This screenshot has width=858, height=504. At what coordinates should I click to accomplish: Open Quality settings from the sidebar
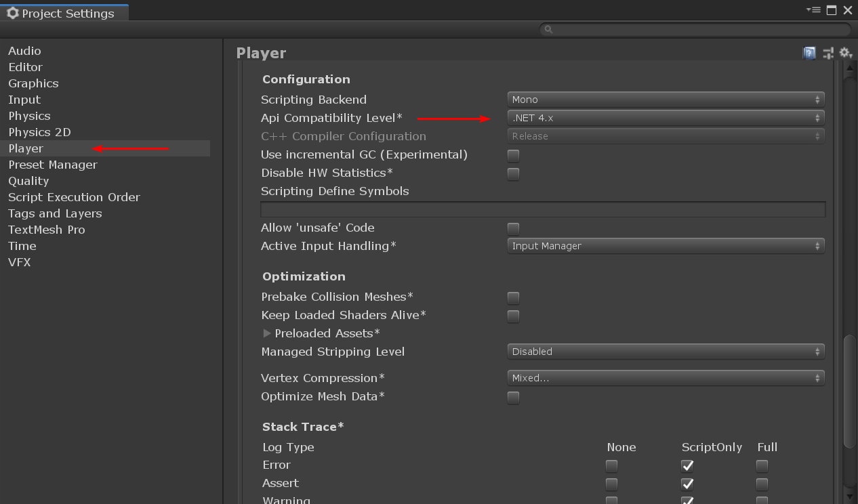[28, 181]
